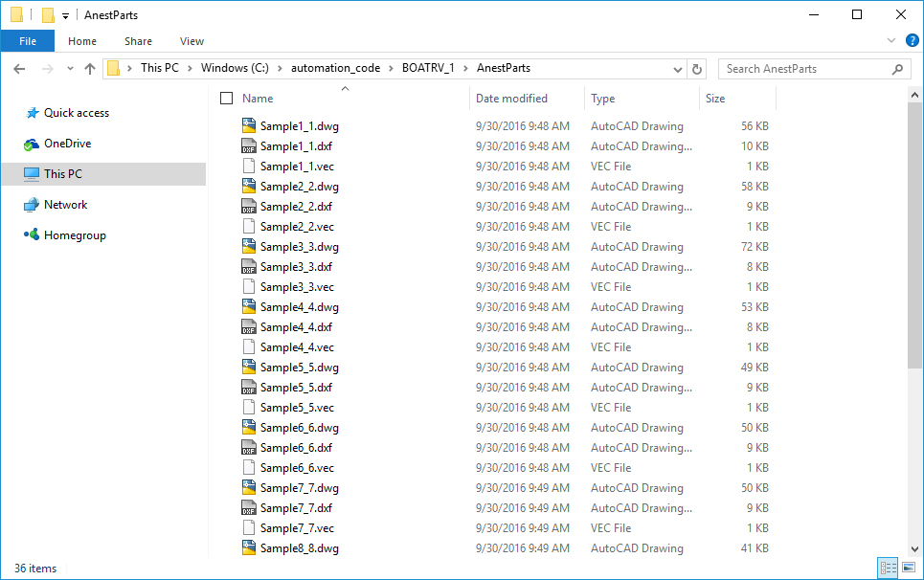Click the Sample1_1.dwg file icon
Viewport: 924px width, 580px height.
(248, 126)
